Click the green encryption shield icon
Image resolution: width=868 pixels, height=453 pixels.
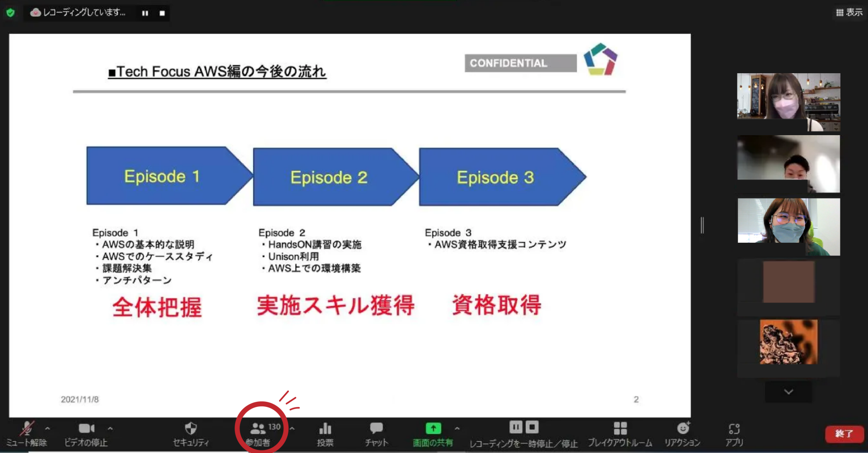tap(10, 13)
